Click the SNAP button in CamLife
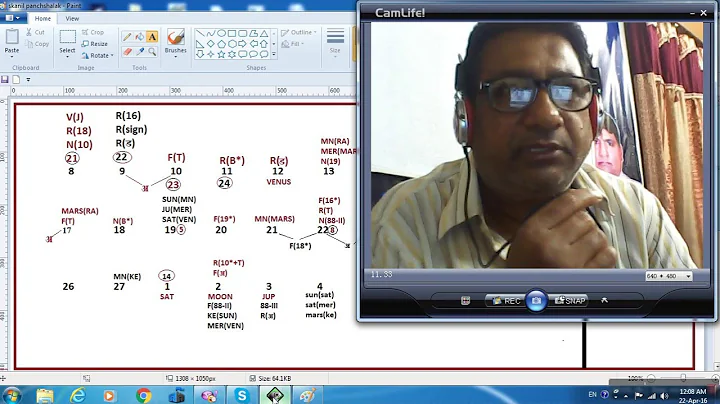The height and width of the screenshot is (404, 720). click(569, 301)
